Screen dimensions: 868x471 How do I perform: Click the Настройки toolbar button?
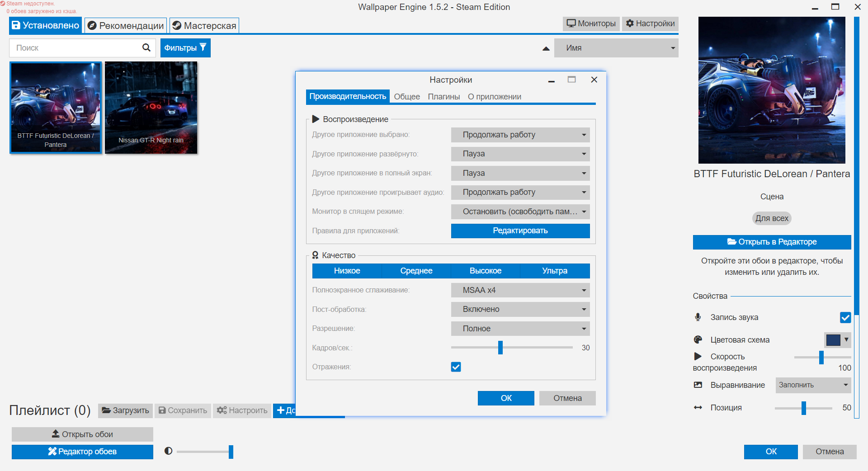[x=650, y=24]
